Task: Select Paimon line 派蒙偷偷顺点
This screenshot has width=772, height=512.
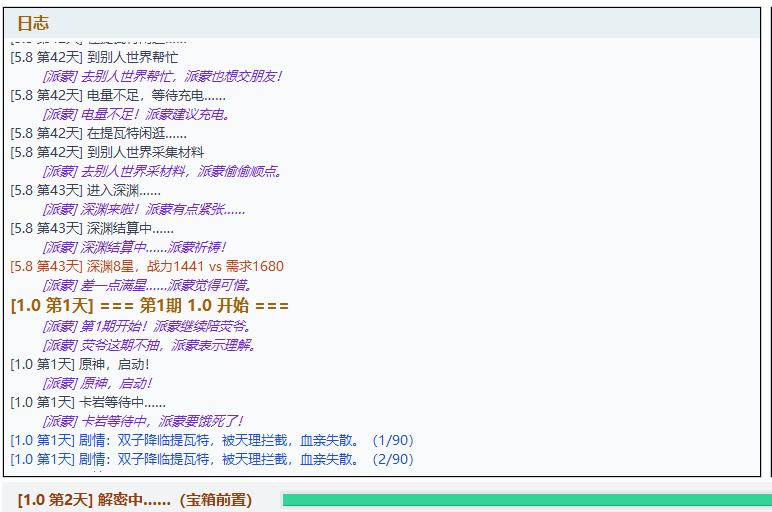Action: coord(162,171)
